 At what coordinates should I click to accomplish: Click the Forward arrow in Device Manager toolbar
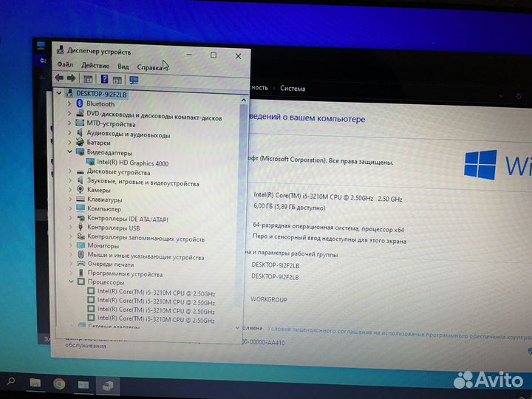(71, 79)
